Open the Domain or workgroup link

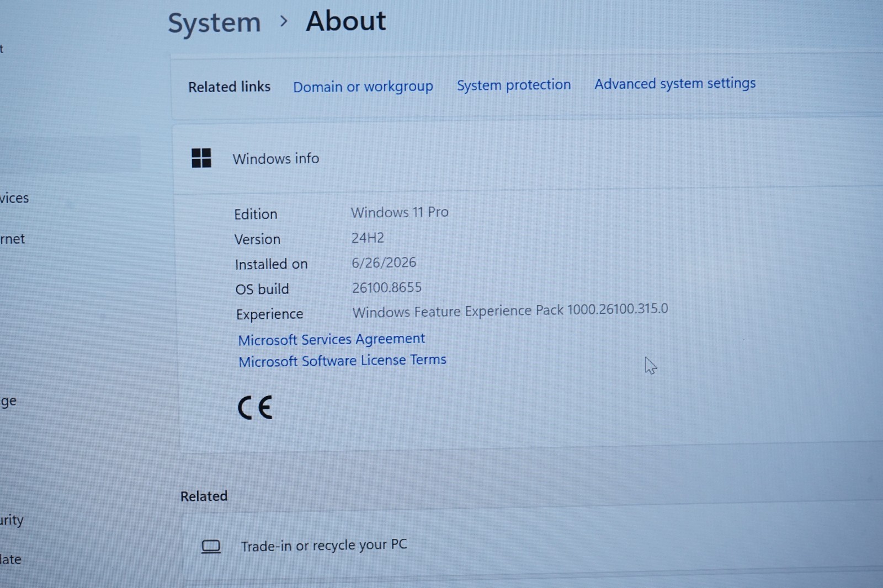point(363,87)
